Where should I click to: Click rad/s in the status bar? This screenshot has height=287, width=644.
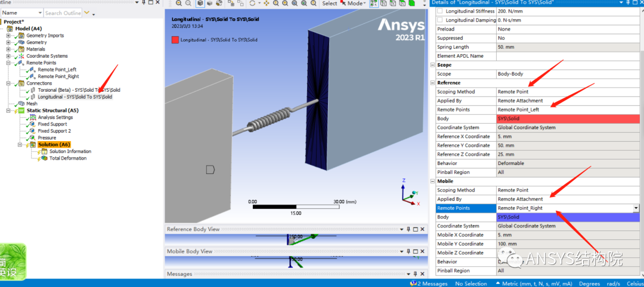coord(613,283)
